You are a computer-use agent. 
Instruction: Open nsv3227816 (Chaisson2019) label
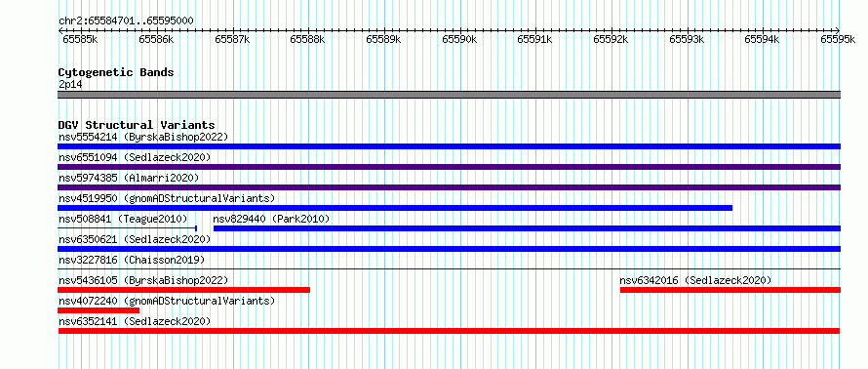[132, 260]
